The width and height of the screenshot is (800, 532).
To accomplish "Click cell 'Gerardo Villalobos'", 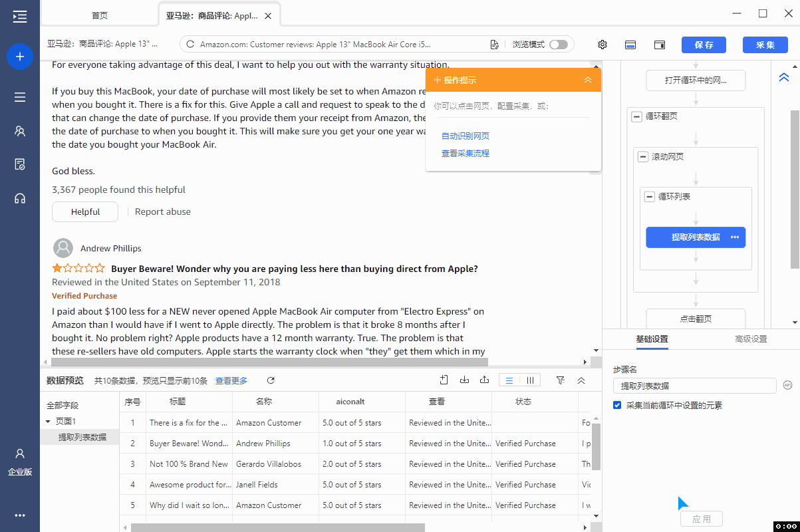I will click(269, 464).
